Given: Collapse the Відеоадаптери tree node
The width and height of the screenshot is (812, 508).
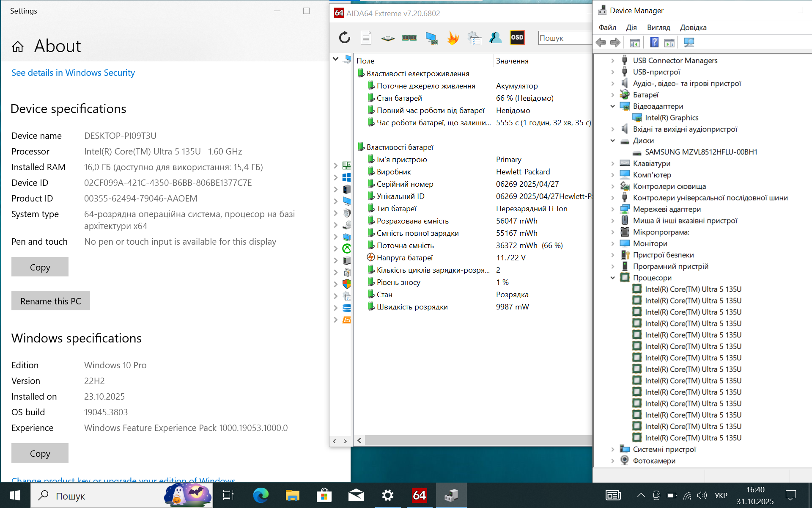Looking at the screenshot, I should tap(612, 106).
